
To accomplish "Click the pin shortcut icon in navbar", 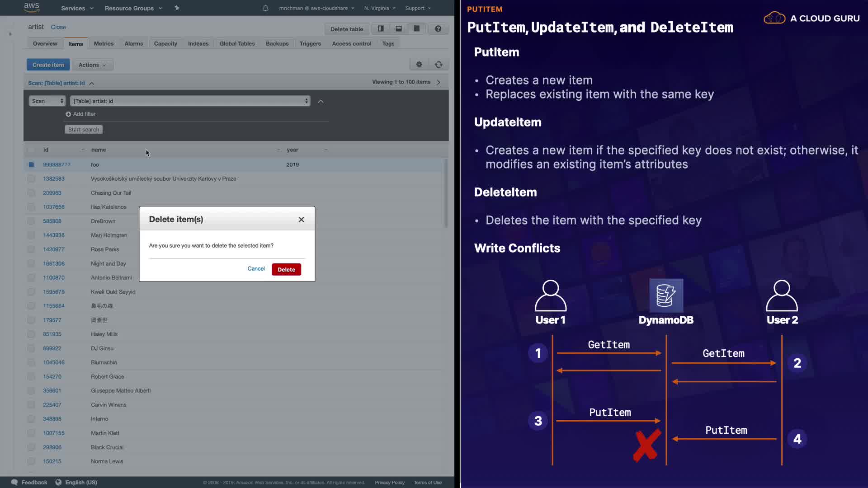I will click(177, 8).
